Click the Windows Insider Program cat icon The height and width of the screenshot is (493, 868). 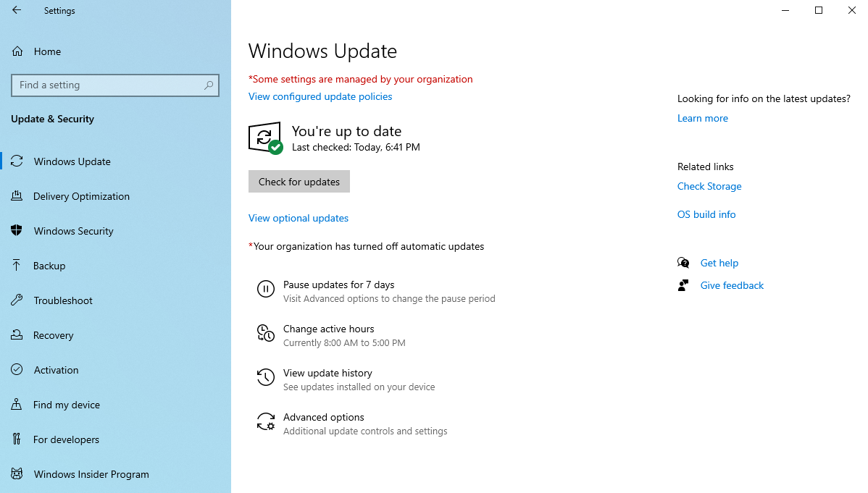17,473
